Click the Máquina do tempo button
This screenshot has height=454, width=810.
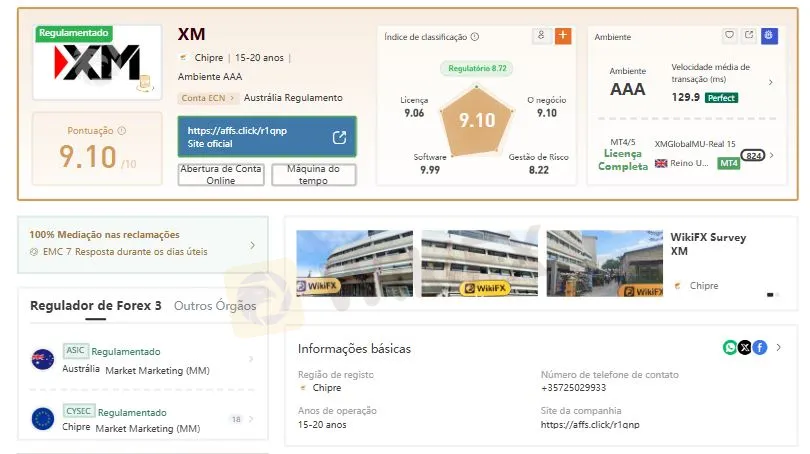coord(313,175)
